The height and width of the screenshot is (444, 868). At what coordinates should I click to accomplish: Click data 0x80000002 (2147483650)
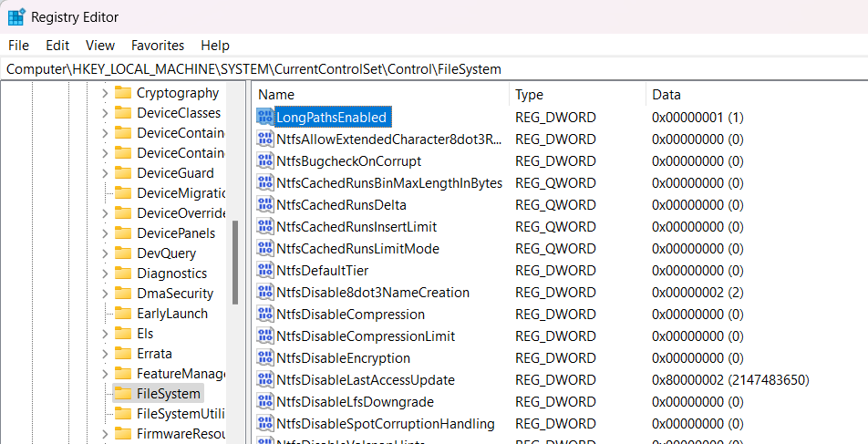click(730, 380)
